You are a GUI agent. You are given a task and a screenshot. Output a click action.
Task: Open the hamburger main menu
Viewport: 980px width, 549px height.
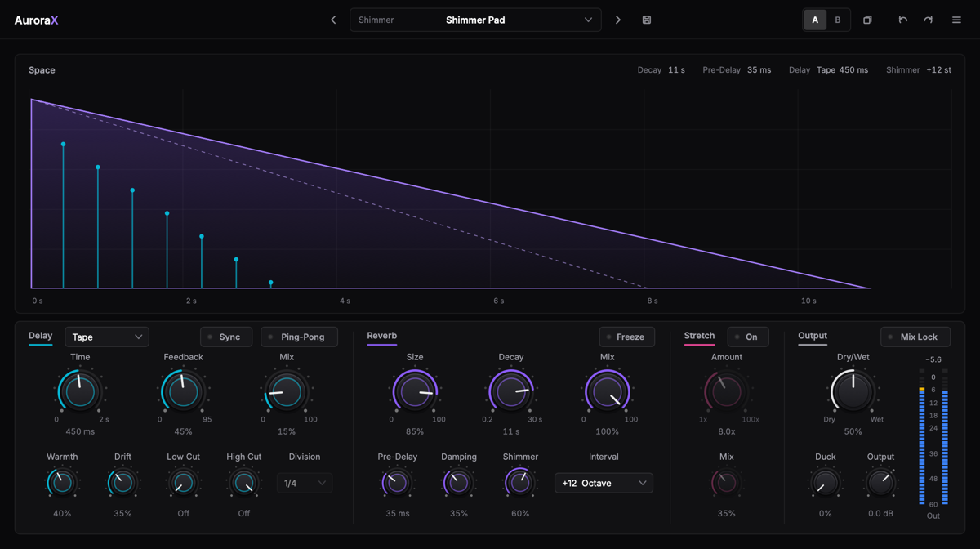tap(956, 20)
